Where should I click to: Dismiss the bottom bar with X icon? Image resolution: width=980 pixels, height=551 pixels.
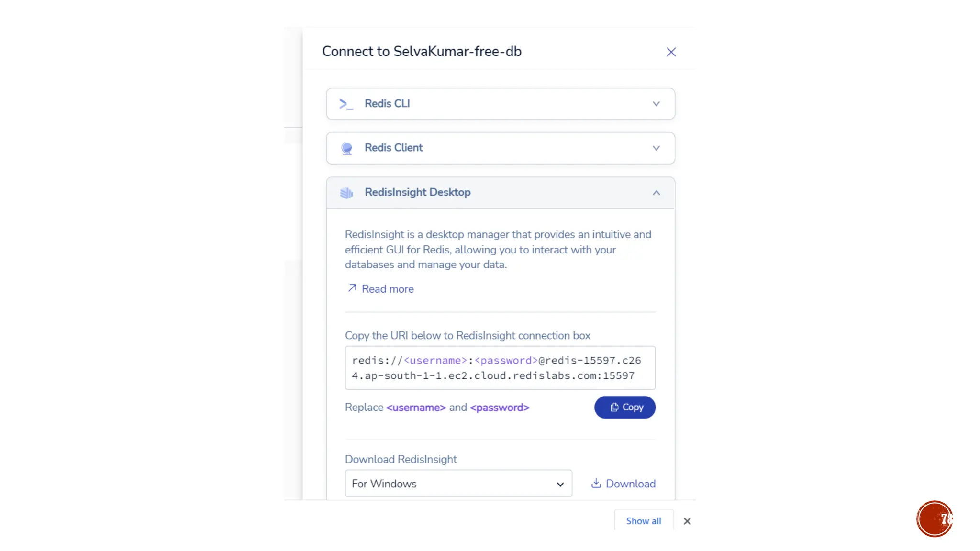click(x=687, y=521)
